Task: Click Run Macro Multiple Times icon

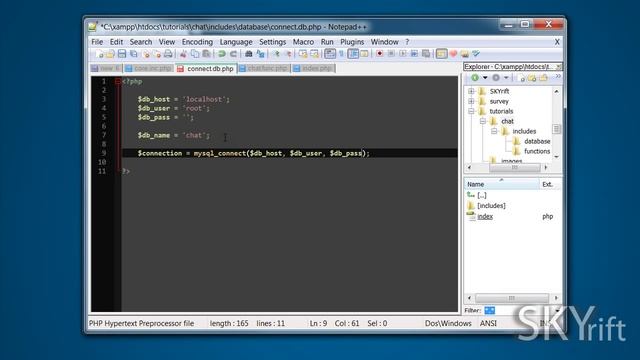Action: (414, 54)
